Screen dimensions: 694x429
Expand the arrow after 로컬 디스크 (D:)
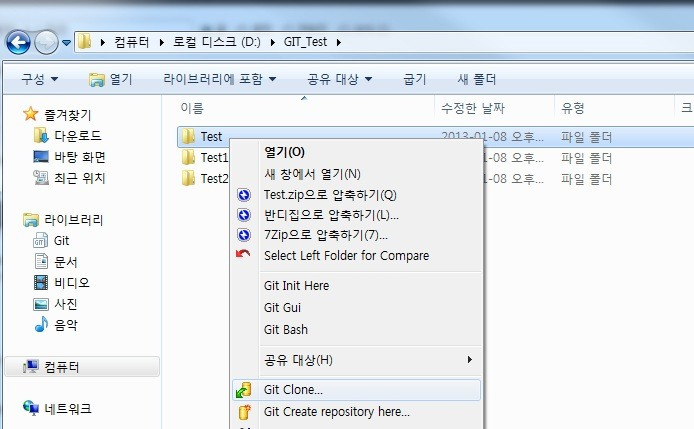(x=273, y=43)
